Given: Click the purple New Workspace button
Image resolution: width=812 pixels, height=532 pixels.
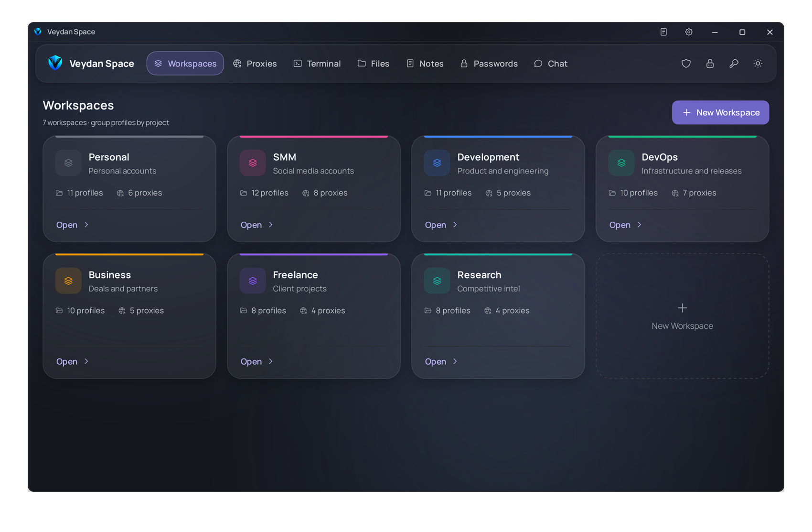Looking at the screenshot, I should point(720,112).
